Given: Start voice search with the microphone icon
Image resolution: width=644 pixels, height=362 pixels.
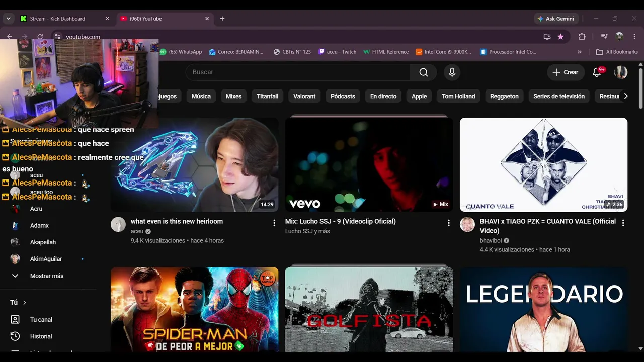Looking at the screenshot, I should tap(452, 72).
